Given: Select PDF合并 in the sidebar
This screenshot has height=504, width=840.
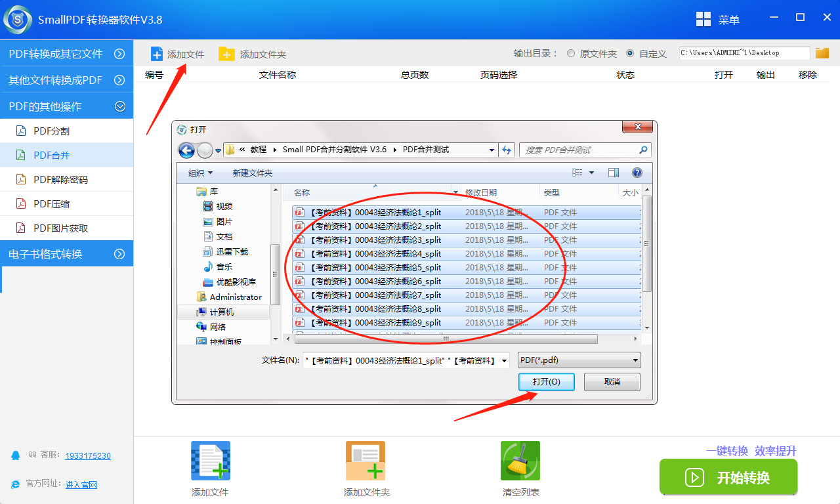Looking at the screenshot, I should tap(66, 155).
